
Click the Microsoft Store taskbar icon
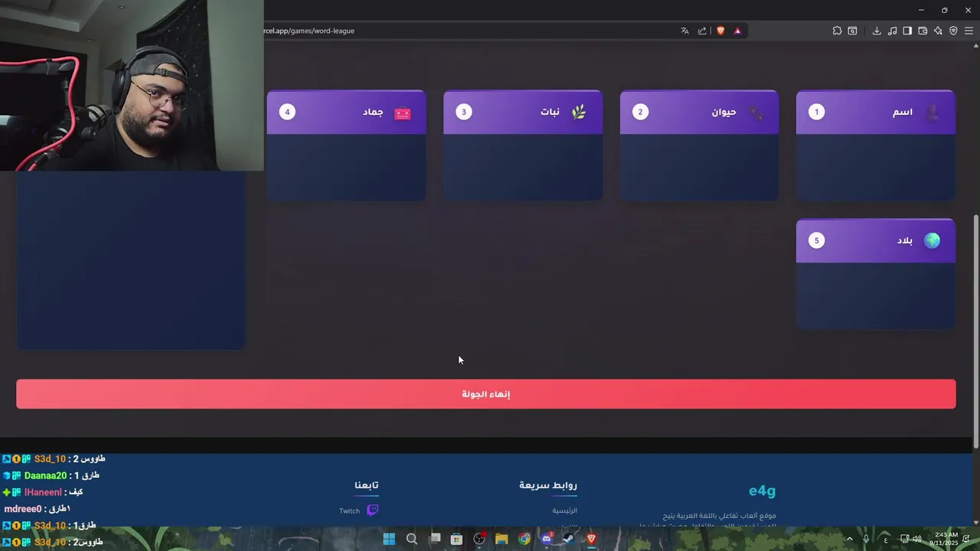pyautogui.click(x=456, y=539)
